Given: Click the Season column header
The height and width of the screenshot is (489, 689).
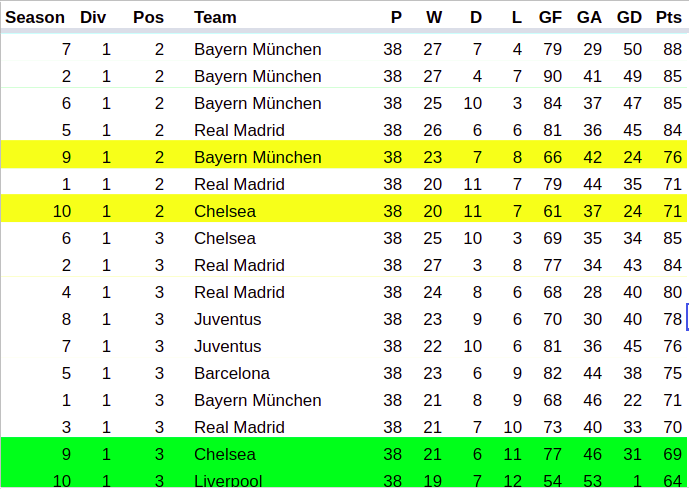Looking at the screenshot, I should pos(36,17).
